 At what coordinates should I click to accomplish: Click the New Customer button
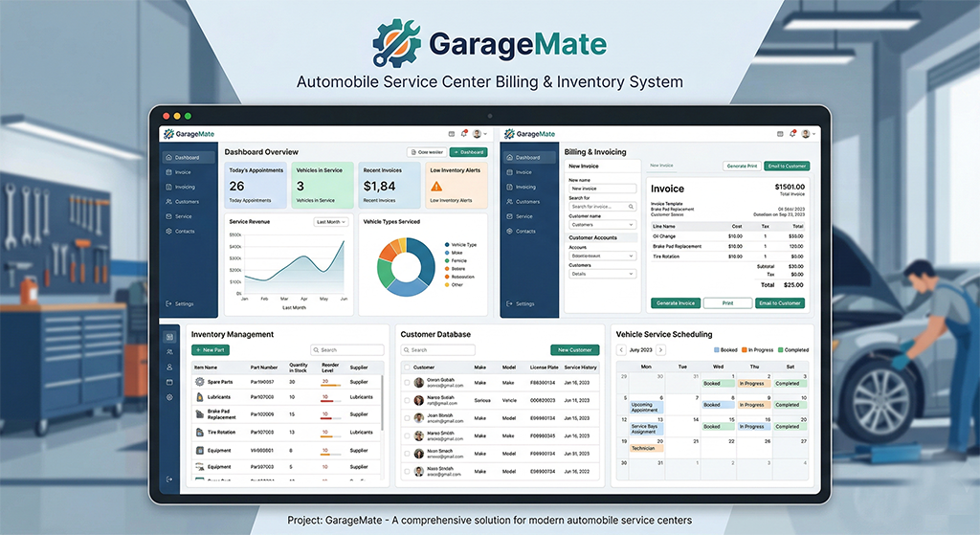point(574,350)
